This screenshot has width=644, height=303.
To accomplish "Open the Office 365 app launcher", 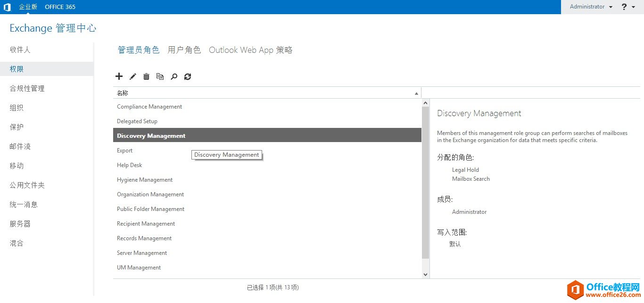I will click(x=7, y=7).
